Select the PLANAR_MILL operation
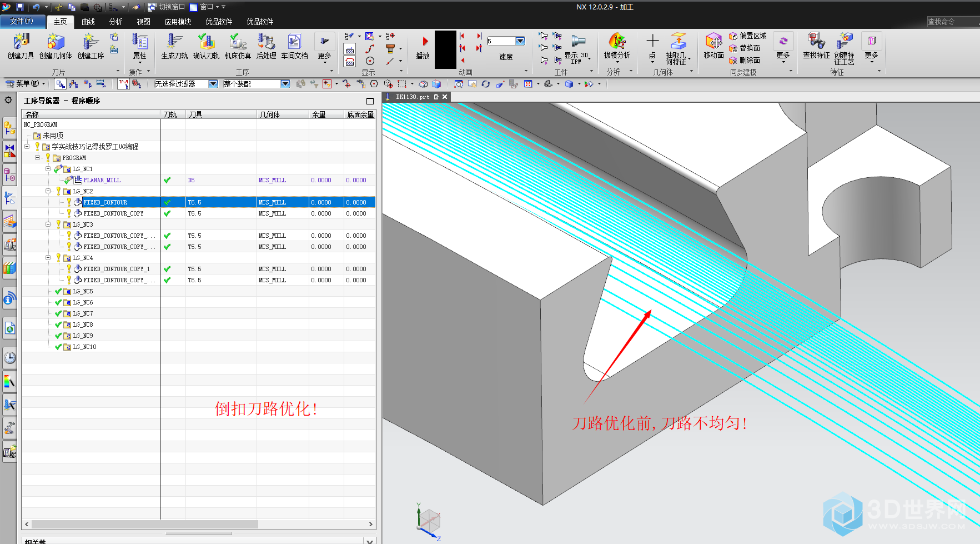 [102, 180]
